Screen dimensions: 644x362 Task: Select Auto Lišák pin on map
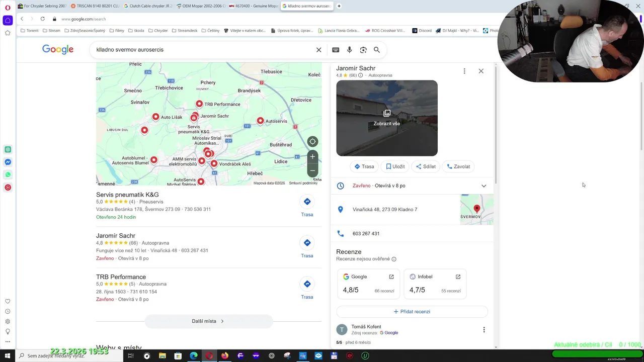(x=155, y=117)
